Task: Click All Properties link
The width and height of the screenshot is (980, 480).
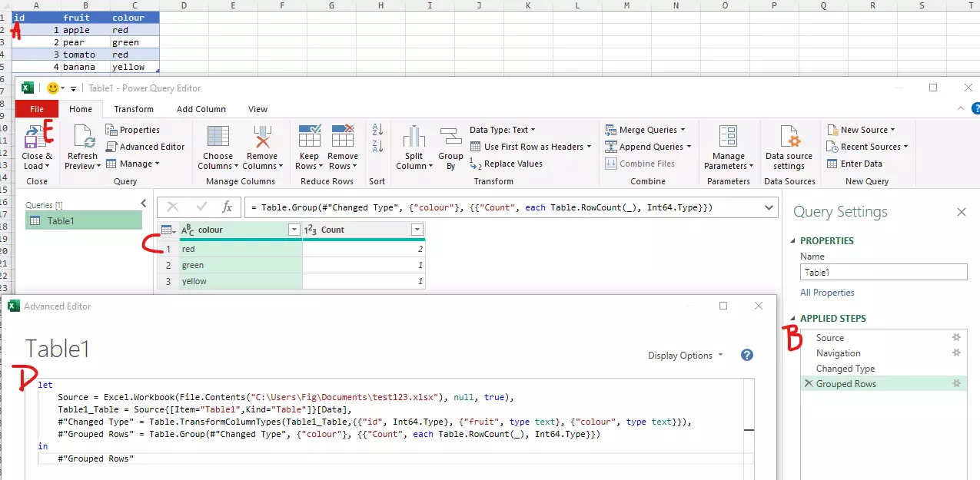Action: pyautogui.click(x=827, y=293)
